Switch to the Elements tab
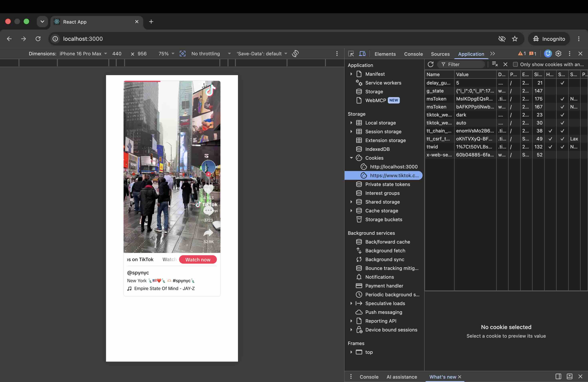 point(385,54)
